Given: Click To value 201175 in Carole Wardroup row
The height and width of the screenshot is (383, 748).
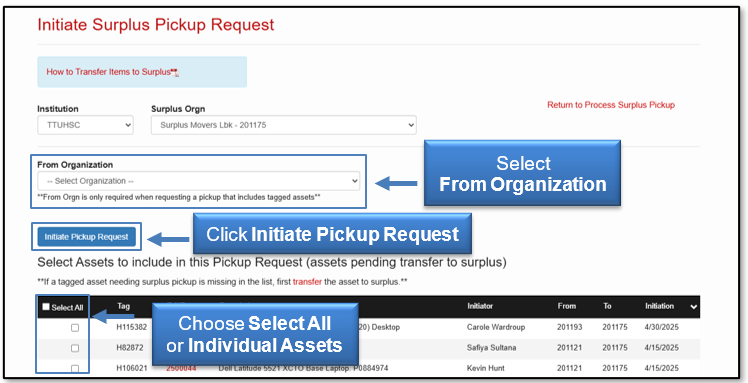Looking at the screenshot, I should [x=615, y=327].
